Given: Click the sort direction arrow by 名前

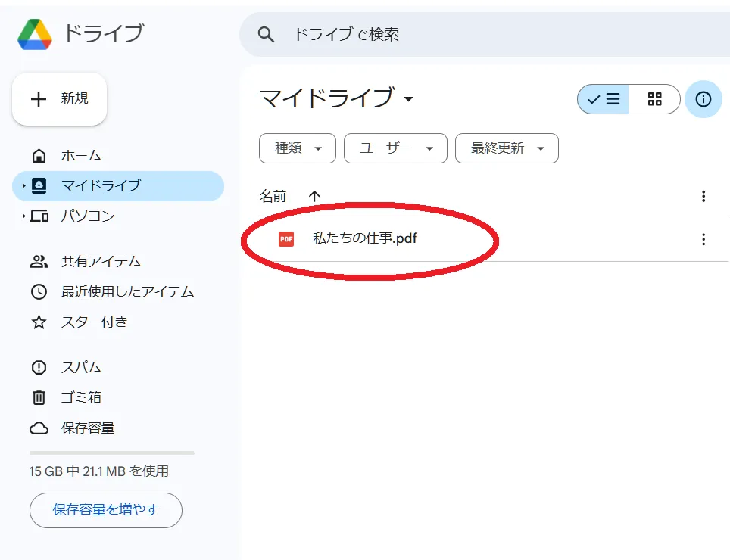Looking at the screenshot, I should 315,196.
